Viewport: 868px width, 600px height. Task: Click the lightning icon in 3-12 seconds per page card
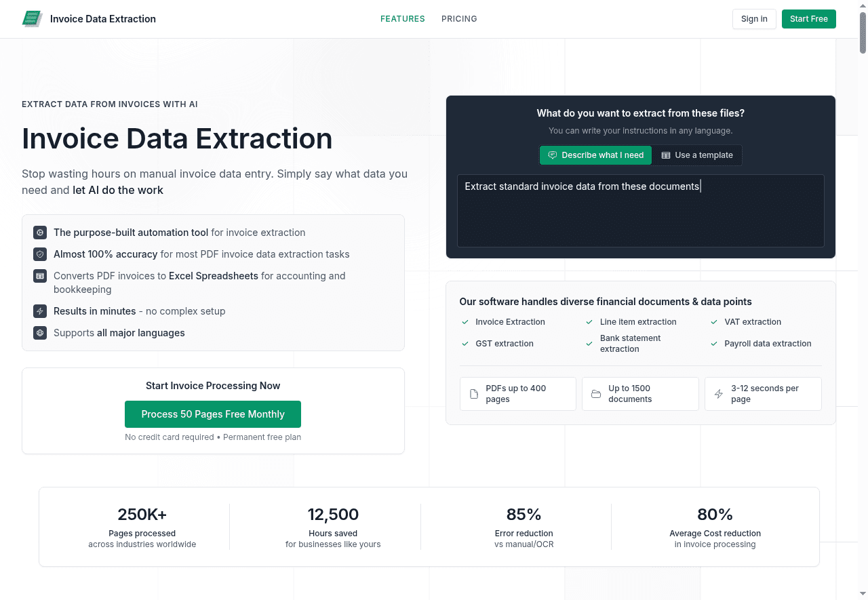(718, 394)
